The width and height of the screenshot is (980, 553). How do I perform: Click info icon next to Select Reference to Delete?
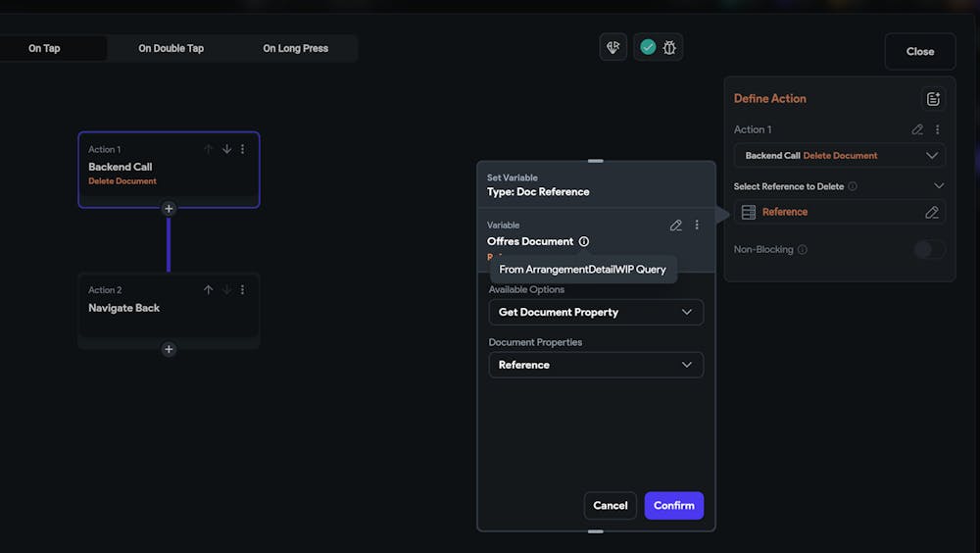pyautogui.click(x=853, y=186)
